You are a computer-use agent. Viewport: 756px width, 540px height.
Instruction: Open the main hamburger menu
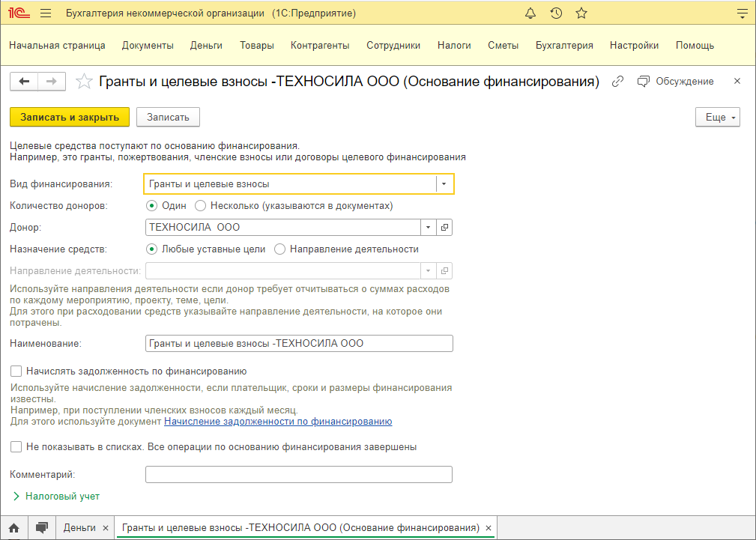(x=46, y=13)
